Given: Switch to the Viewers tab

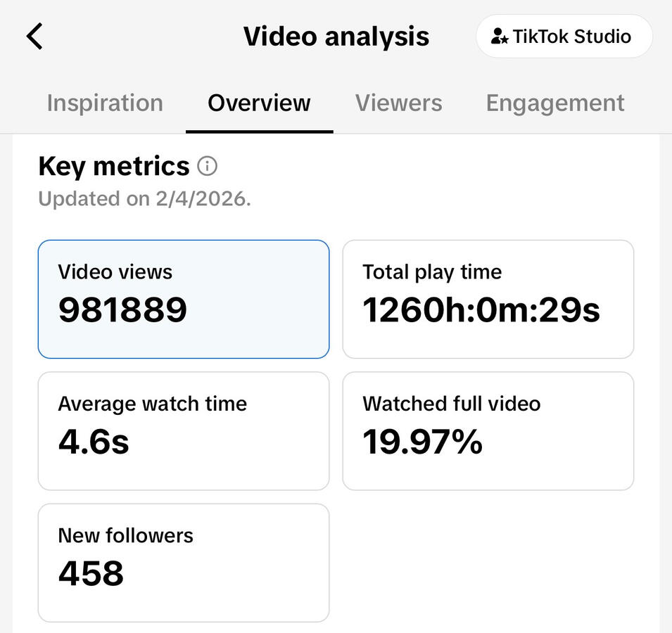Looking at the screenshot, I should tap(398, 103).
